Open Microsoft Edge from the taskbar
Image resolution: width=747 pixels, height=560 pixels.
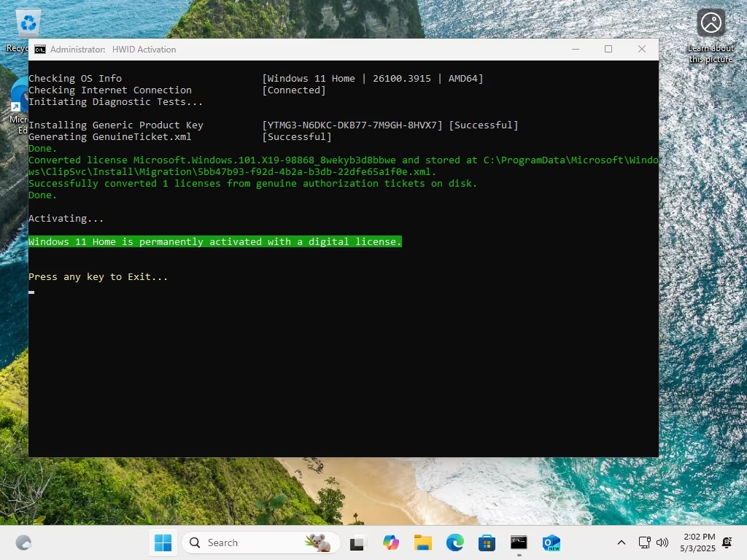point(455,542)
